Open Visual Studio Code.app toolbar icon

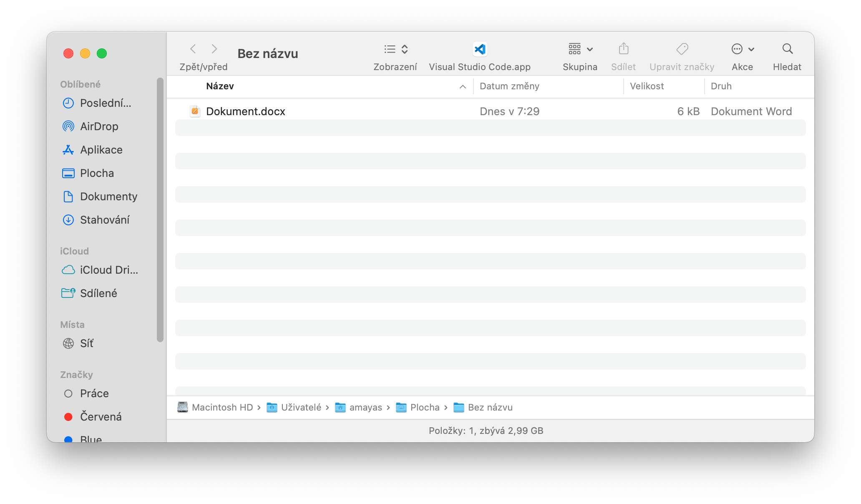pos(480,49)
